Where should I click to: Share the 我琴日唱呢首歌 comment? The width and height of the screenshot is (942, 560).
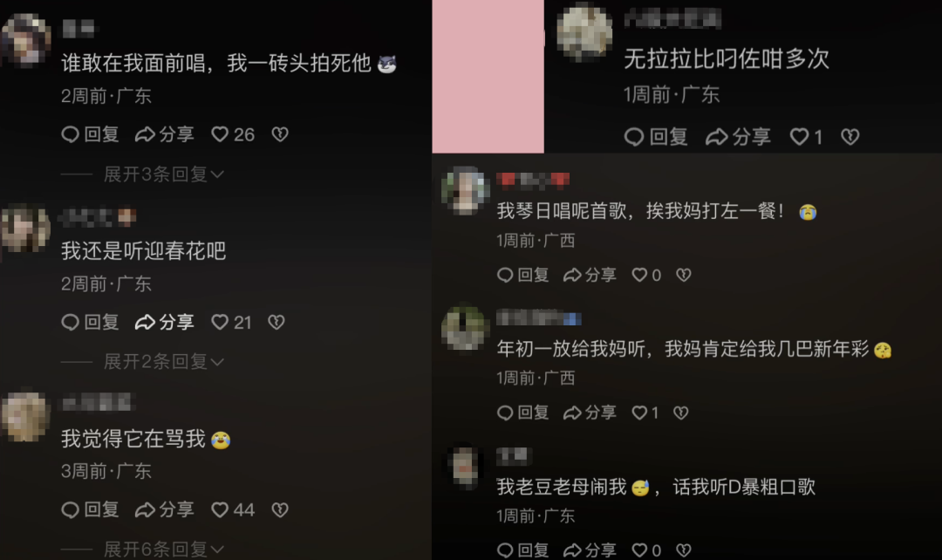click(x=590, y=275)
